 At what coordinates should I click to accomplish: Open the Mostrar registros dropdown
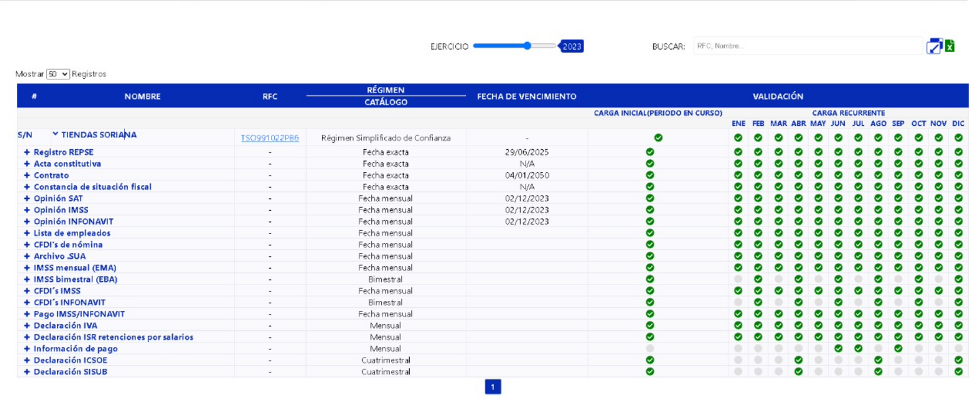[58, 74]
